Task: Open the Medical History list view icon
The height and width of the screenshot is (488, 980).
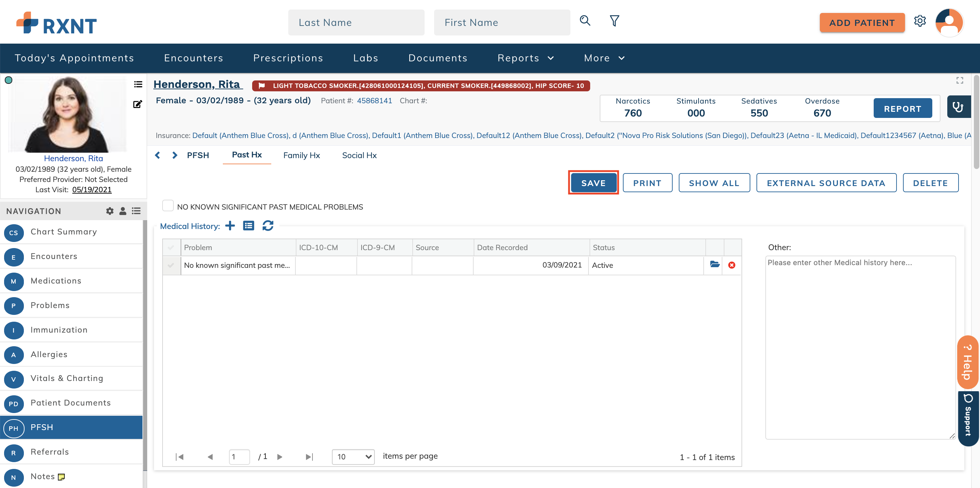Action: tap(248, 226)
